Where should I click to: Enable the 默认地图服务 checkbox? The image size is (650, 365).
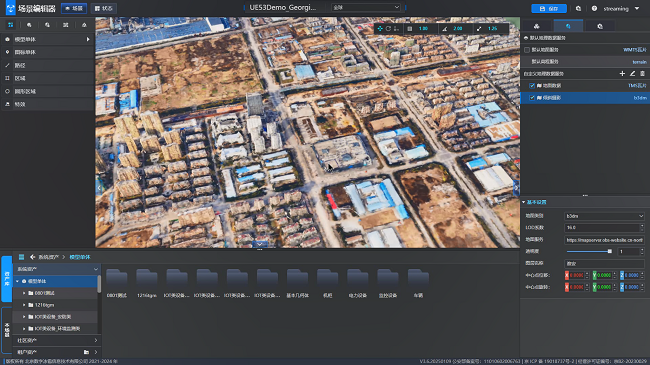coord(527,50)
